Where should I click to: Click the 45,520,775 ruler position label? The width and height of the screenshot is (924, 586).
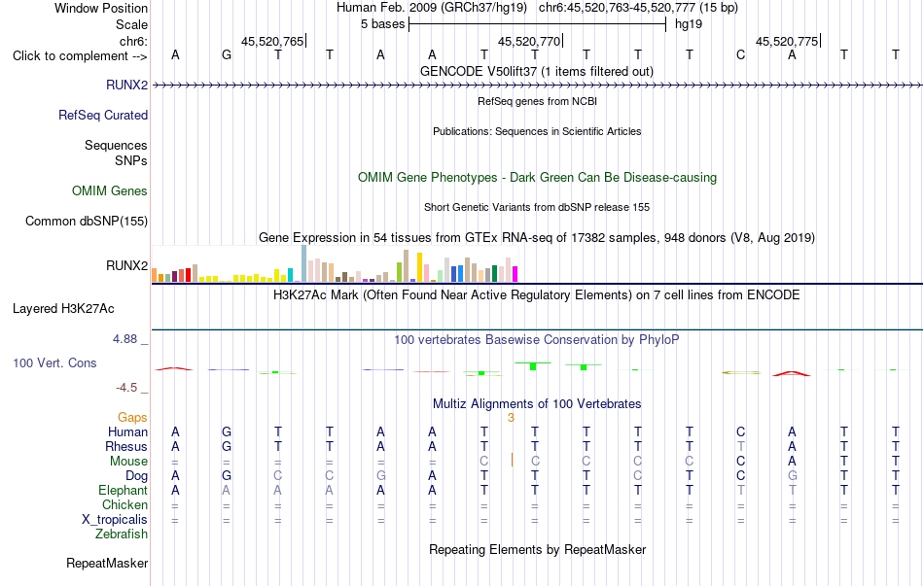[x=787, y=41]
